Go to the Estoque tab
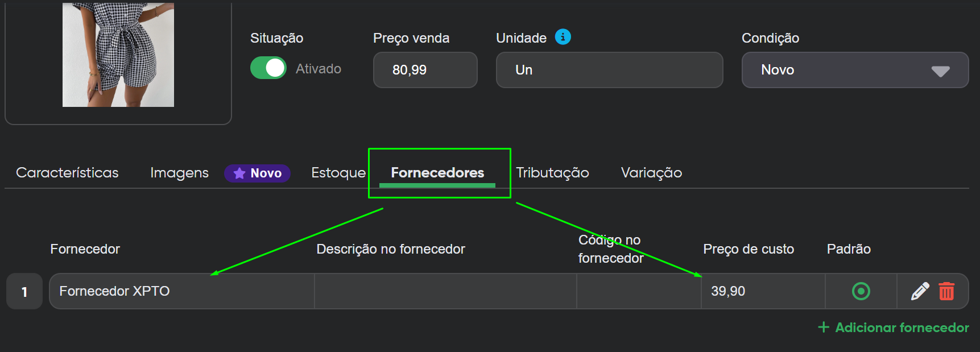This screenshot has height=352, width=980. pos(338,172)
